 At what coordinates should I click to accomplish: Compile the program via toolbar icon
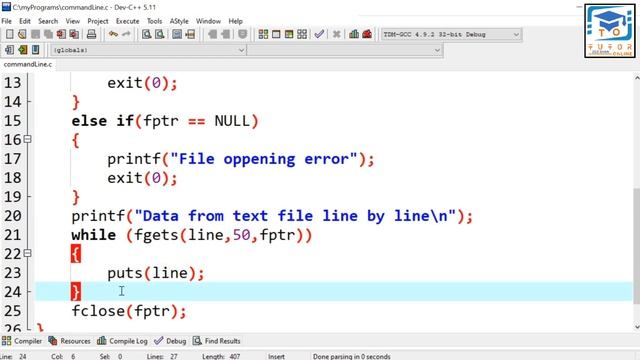(x=263, y=34)
